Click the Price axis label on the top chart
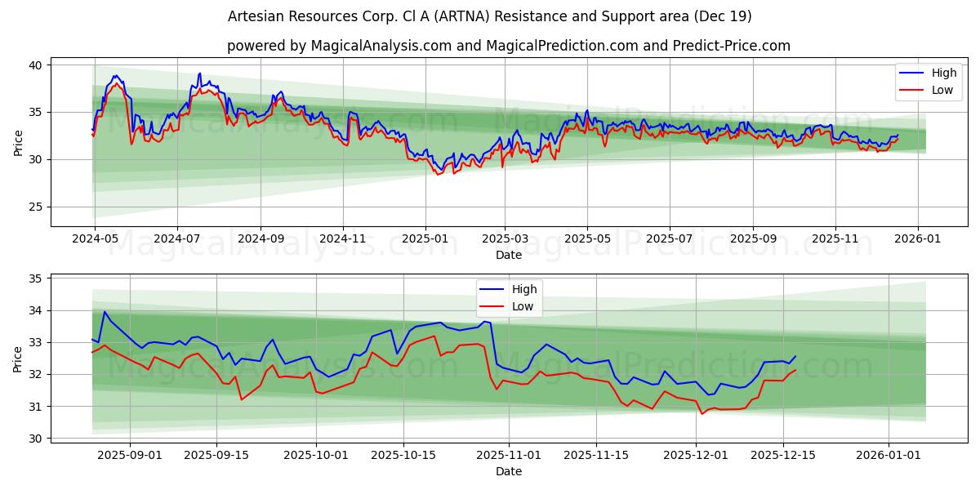Screen dimensions: 980x490 point(20,140)
